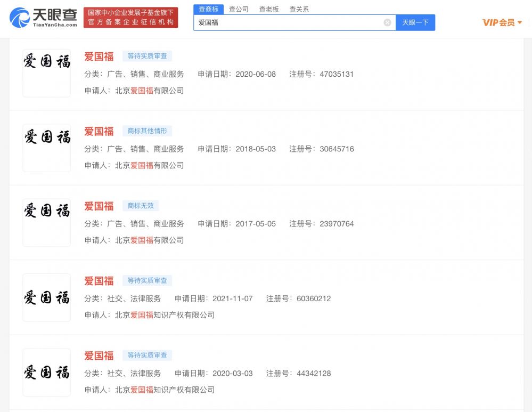Click registration number 23970764
The image size is (532, 412).
coord(336,223)
